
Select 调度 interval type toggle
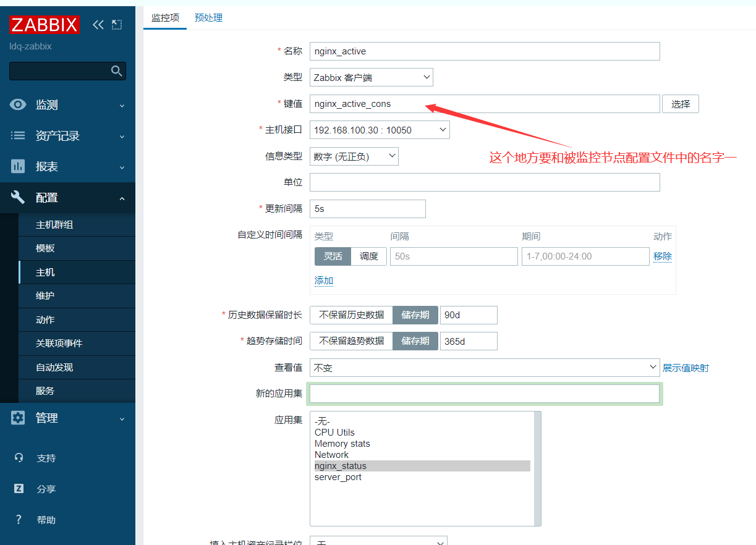click(x=369, y=256)
